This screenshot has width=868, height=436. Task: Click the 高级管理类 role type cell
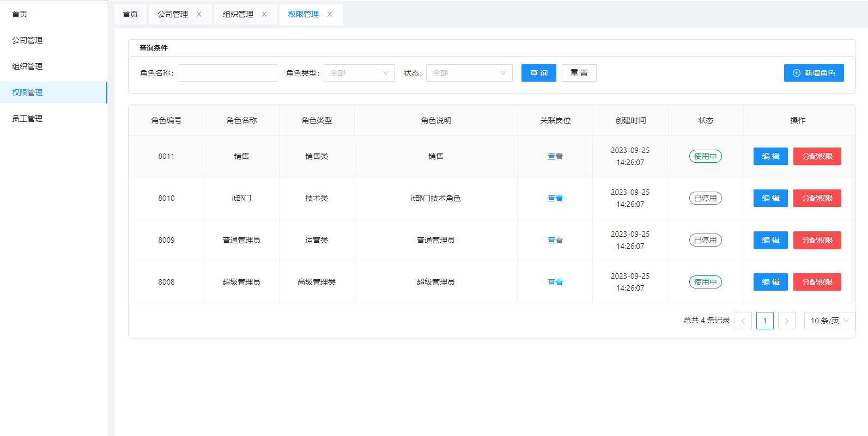pyautogui.click(x=317, y=282)
